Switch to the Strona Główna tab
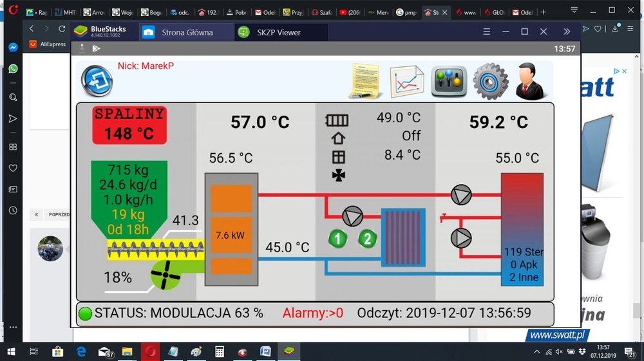 pos(187,32)
